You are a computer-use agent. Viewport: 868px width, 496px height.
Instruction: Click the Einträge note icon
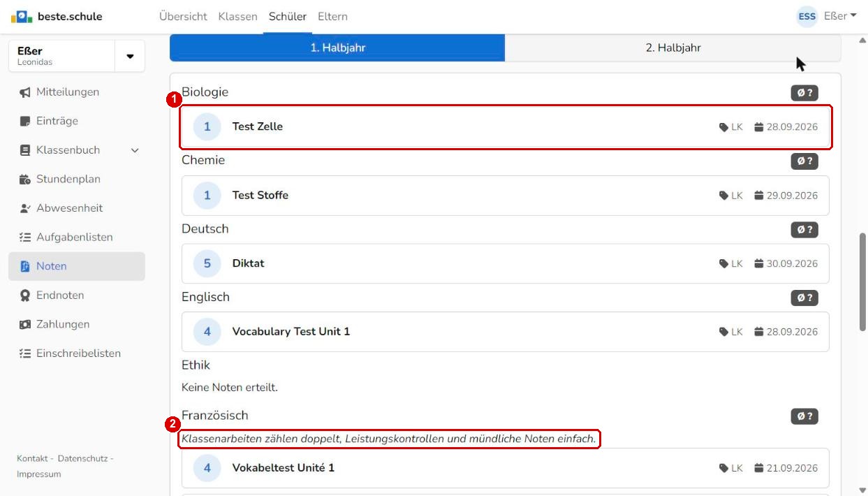point(25,121)
